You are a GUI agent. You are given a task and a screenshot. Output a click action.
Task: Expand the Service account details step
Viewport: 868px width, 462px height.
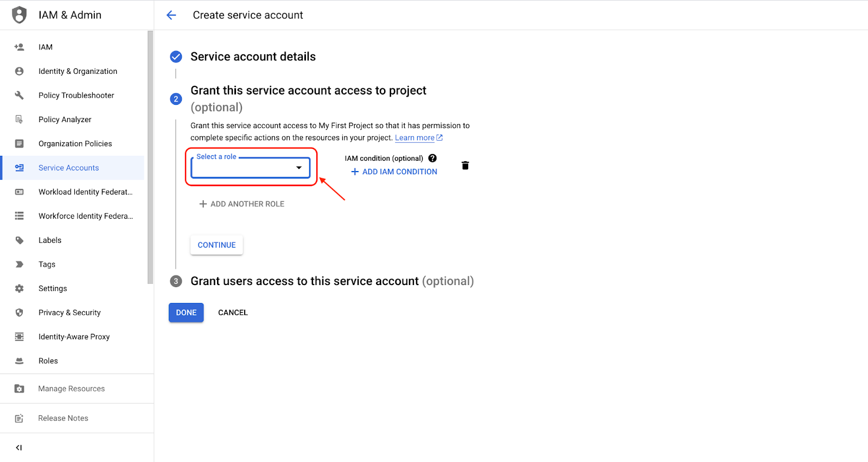click(x=253, y=57)
